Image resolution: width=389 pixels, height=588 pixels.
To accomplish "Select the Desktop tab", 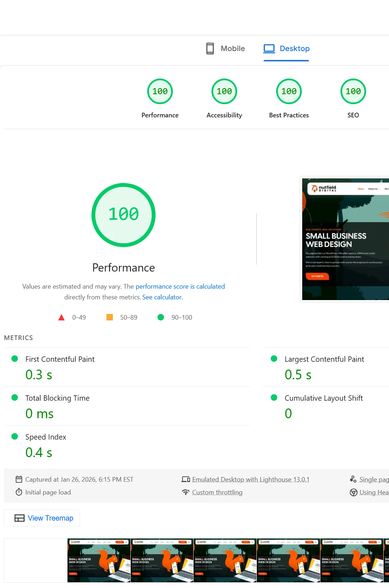I will tap(286, 49).
